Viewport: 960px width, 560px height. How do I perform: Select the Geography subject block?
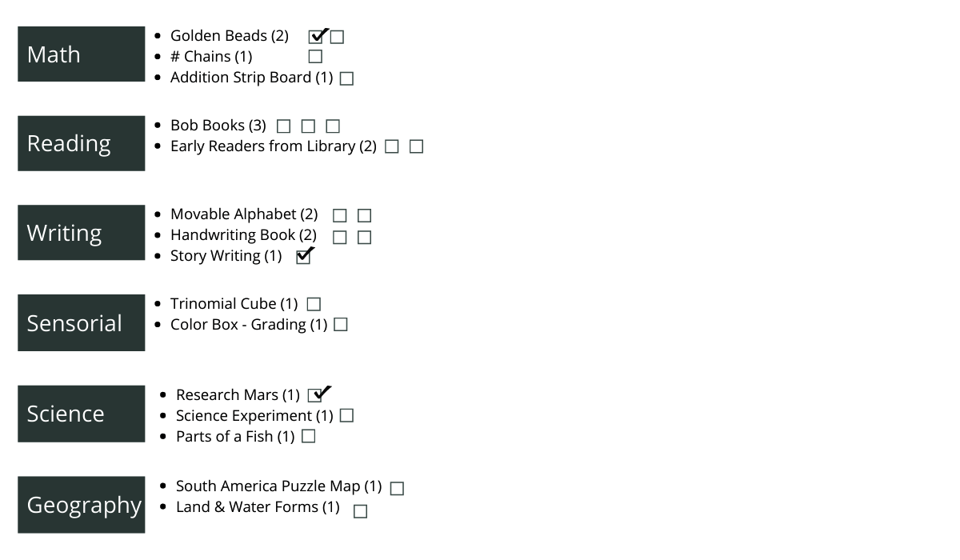pyautogui.click(x=81, y=505)
